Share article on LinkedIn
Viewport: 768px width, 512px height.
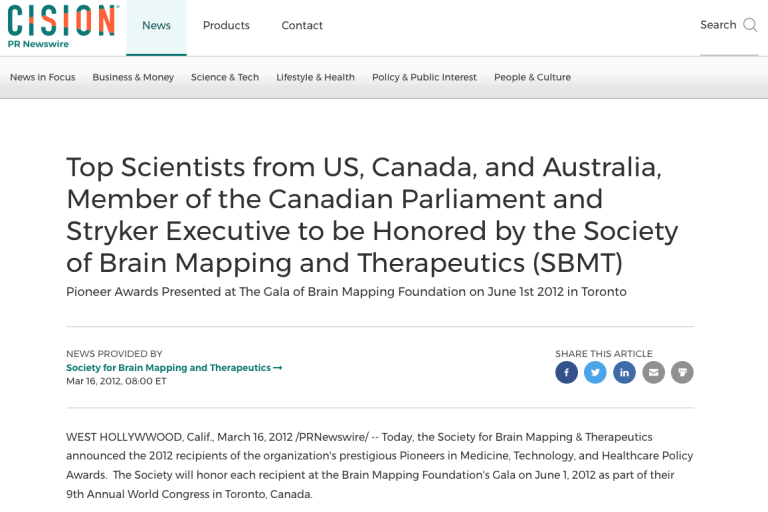pos(624,373)
